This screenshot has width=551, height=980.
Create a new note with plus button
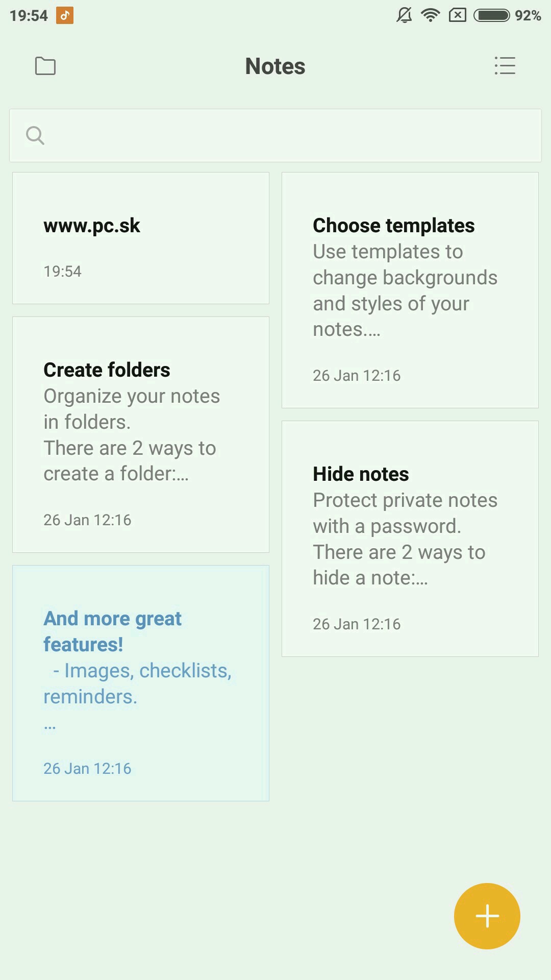point(487,916)
